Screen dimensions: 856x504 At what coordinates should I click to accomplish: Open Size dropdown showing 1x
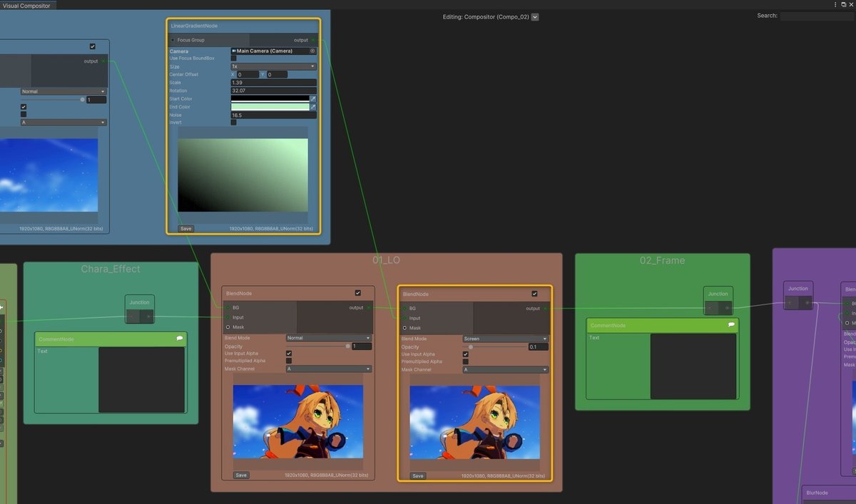(273, 66)
